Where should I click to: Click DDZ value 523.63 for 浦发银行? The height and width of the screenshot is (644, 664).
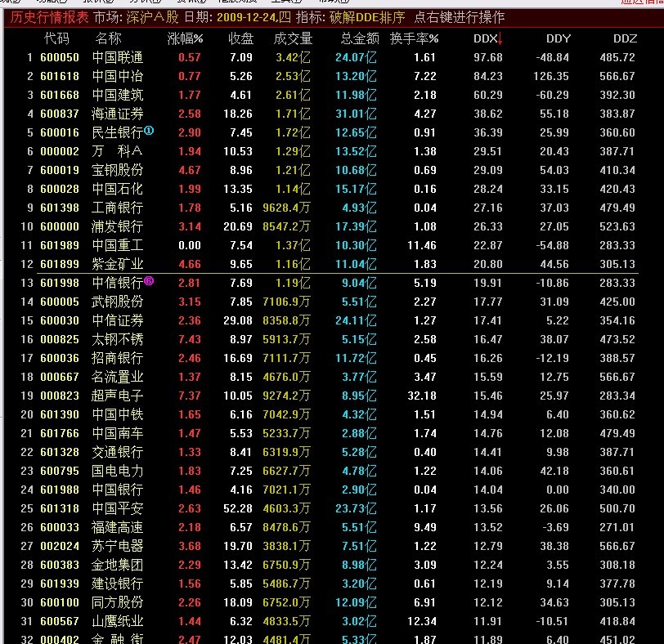(x=617, y=226)
